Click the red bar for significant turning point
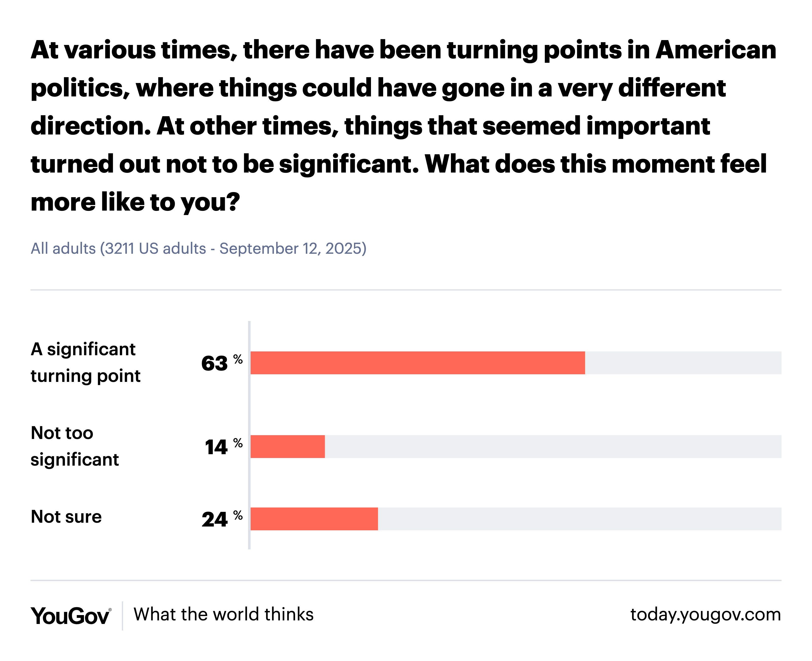Screen dimensions: 812x661 tap(418, 363)
